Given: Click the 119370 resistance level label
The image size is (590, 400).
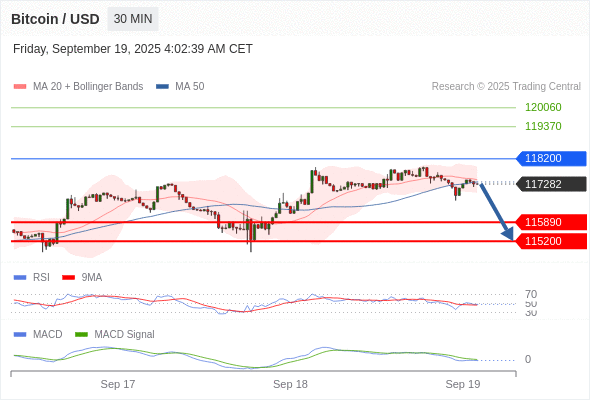Looking at the screenshot, I should coord(543,126).
